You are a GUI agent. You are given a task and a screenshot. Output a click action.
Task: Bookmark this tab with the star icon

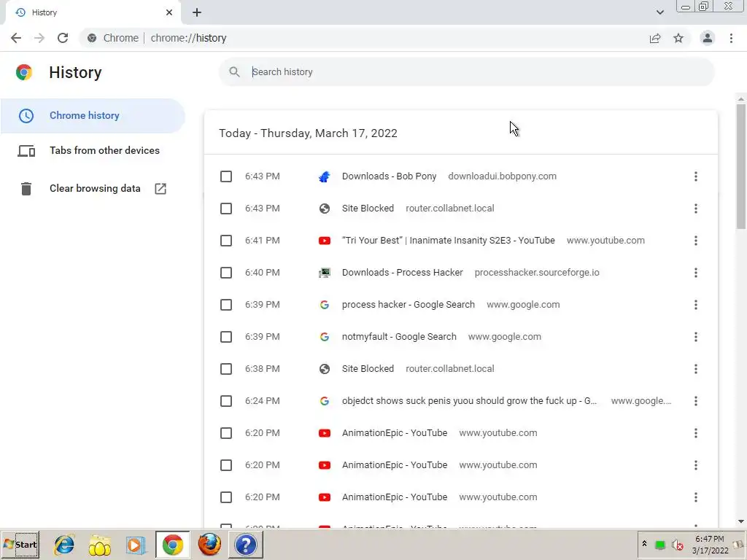(678, 38)
